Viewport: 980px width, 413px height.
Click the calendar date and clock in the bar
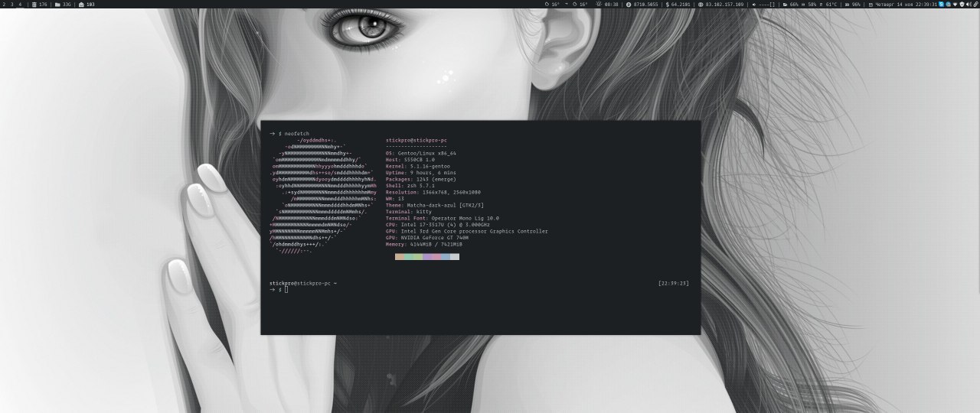[903, 4]
